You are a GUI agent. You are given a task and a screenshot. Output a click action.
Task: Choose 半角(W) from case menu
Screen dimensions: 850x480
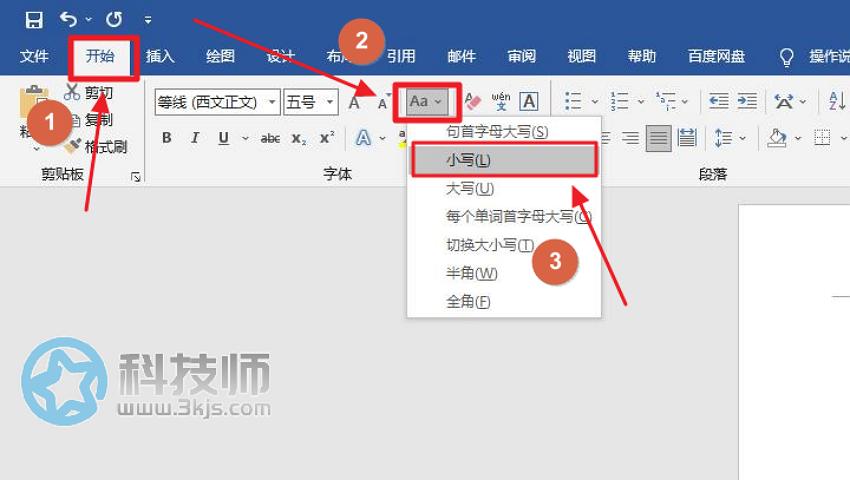click(504, 273)
